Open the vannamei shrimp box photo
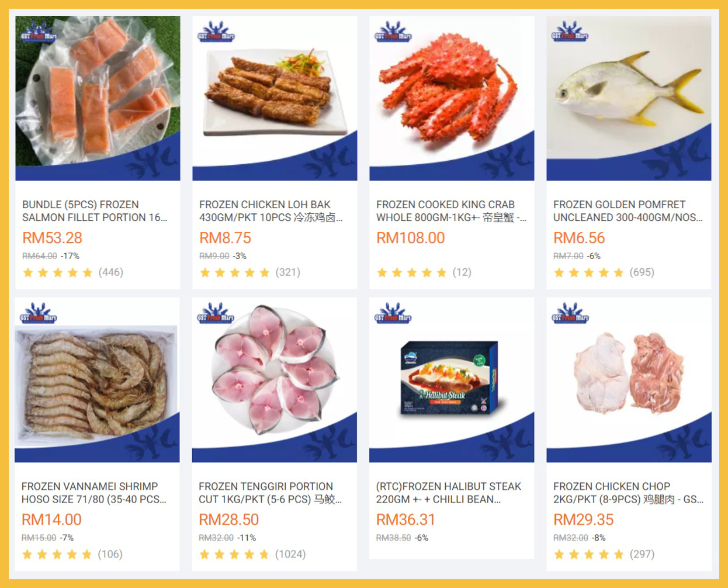The image size is (728, 588). coord(97,380)
